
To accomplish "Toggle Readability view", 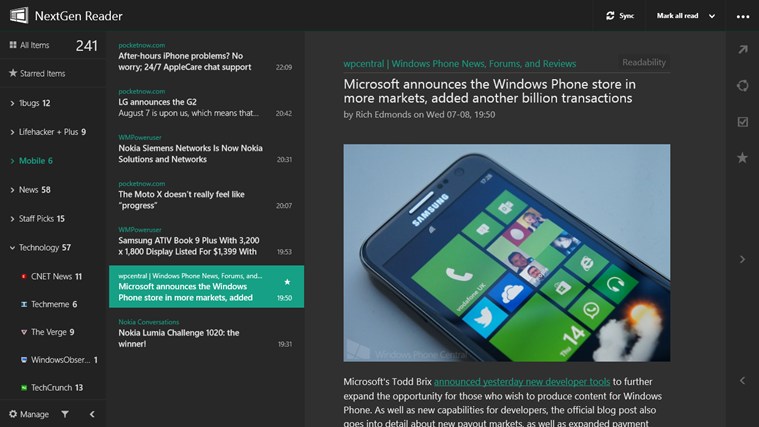I will [x=644, y=62].
